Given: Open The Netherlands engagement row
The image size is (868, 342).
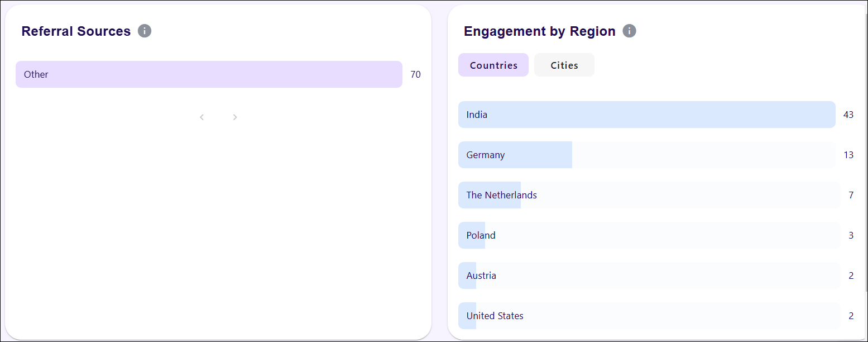Looking at the screenshot, I should click(x=649, y=195).
